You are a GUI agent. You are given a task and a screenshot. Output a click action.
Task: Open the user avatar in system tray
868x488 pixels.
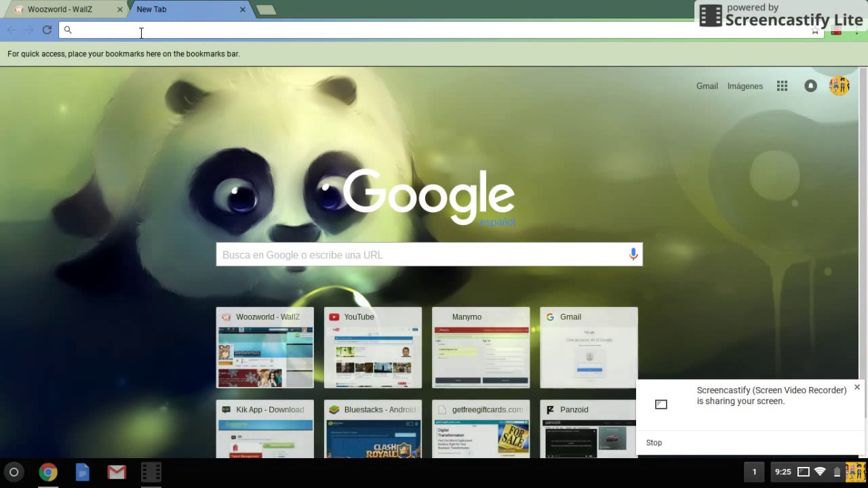856,472
